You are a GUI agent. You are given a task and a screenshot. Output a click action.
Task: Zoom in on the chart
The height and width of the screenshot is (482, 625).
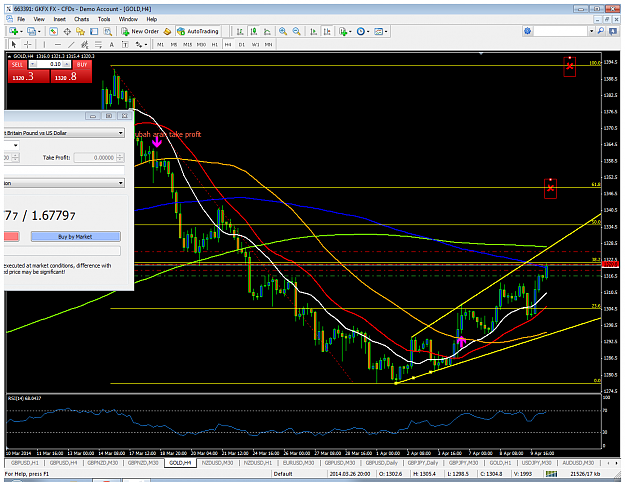283,31
